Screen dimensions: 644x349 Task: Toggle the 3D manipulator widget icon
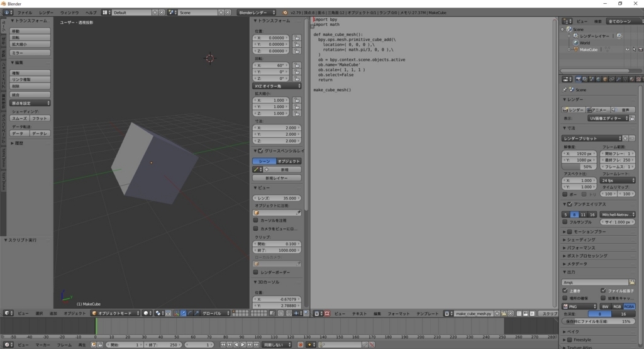[x=177, y=313]
